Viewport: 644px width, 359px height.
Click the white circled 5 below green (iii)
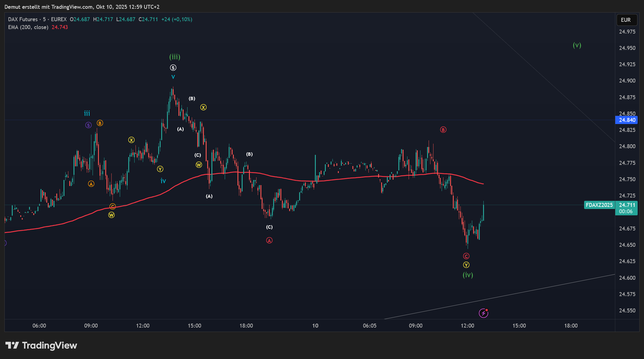click(x=173, y=68)
